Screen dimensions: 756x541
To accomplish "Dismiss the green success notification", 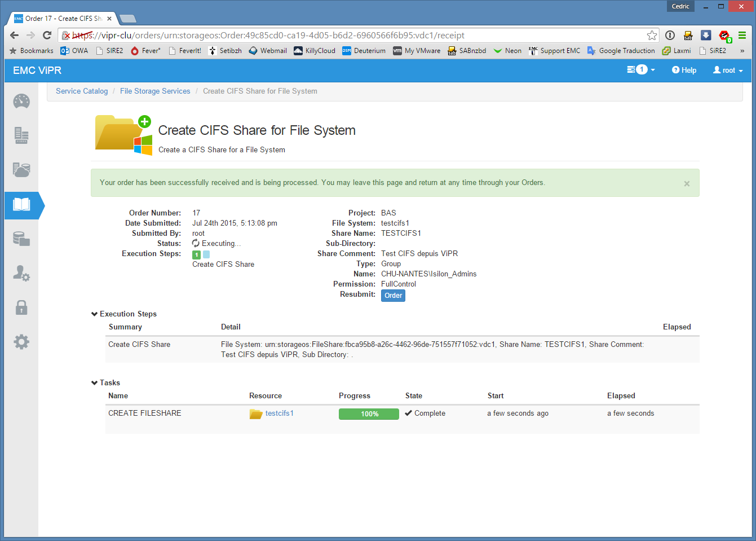I will (x=687, y=183).
